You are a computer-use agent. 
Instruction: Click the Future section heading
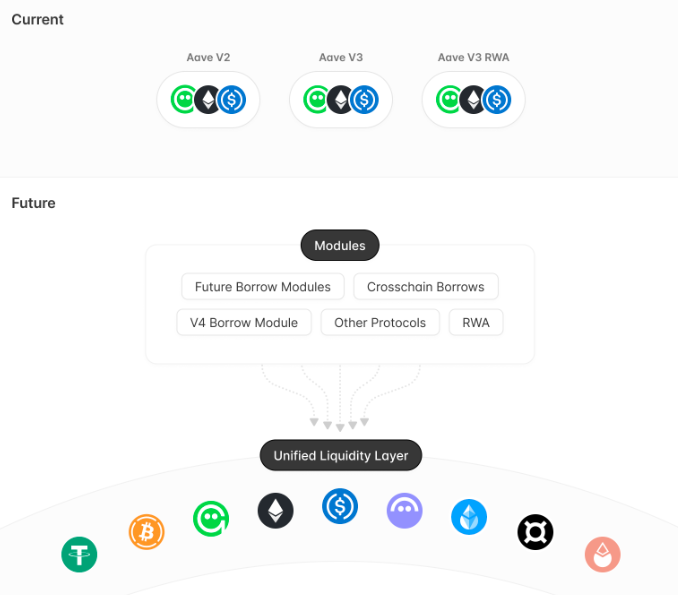(x=34, y=203)
